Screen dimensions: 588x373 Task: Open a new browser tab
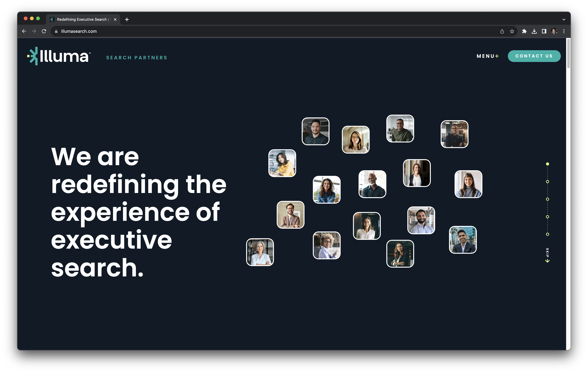[x=127, y=20]
